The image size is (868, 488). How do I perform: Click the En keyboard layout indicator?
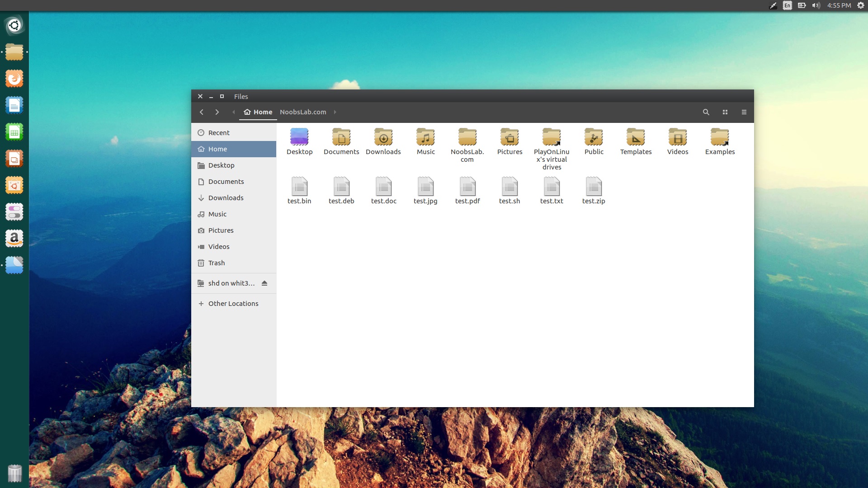787,5
